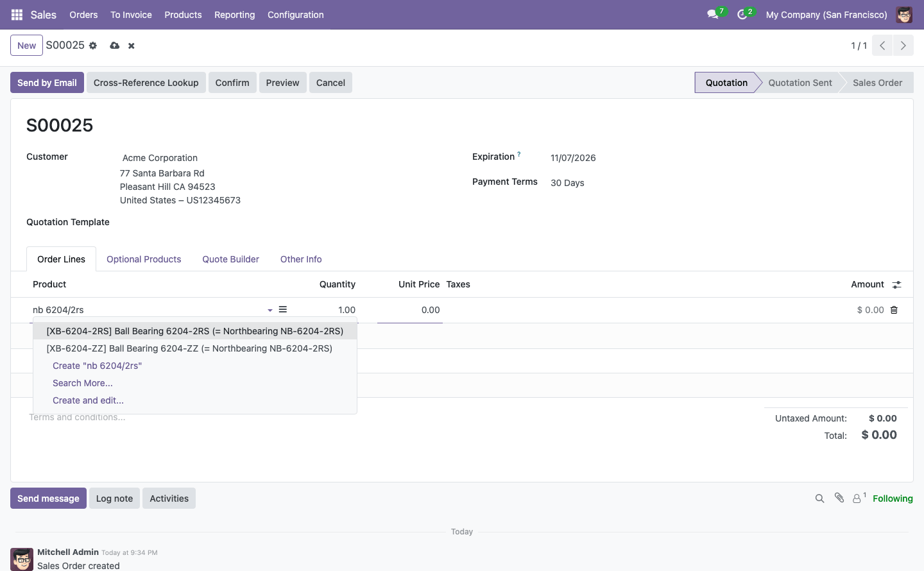Save record with the cloud upload icon
This screenshot has height=571, width=924.
[114, 46]
